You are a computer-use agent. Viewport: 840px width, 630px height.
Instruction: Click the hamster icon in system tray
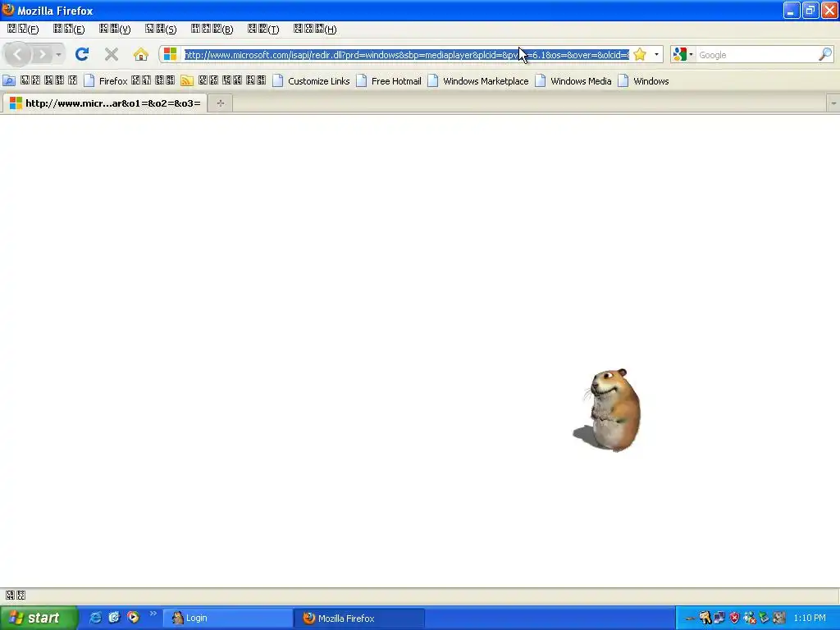705,618
